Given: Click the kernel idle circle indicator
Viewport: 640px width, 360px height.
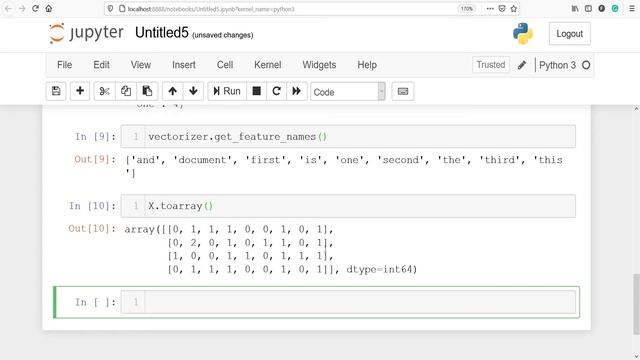Looking at the screenshot, I should [x=586, y=65].
